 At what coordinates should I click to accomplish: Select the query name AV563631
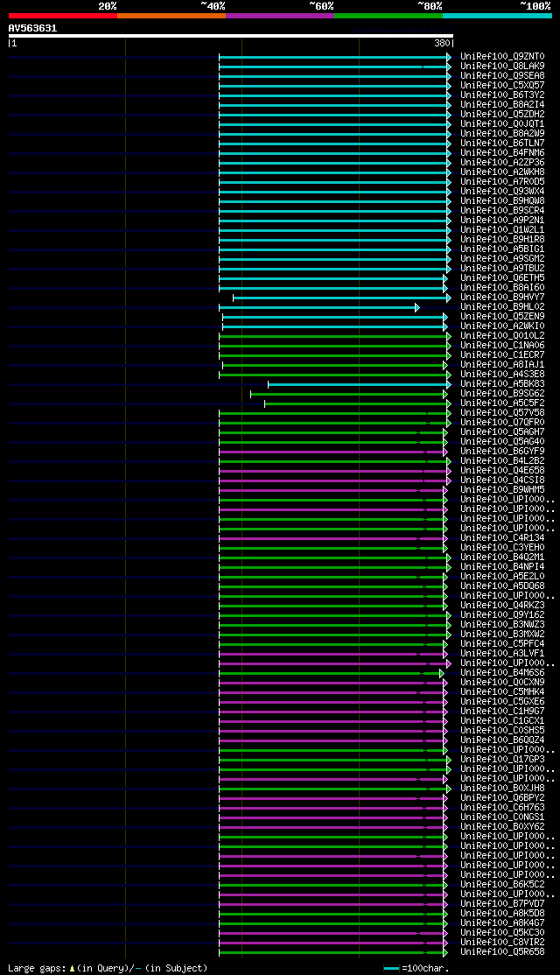pyautogui.click(x=32, y=28)
